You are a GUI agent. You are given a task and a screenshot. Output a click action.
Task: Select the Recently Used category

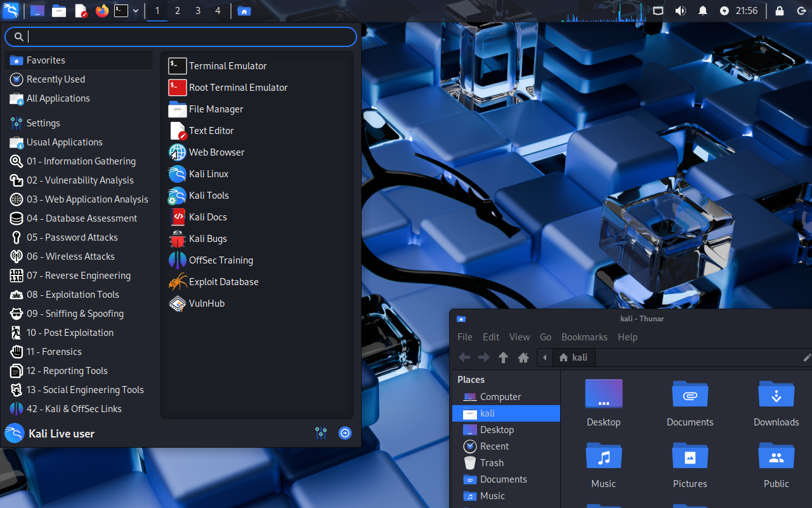[x=79, y=79]
